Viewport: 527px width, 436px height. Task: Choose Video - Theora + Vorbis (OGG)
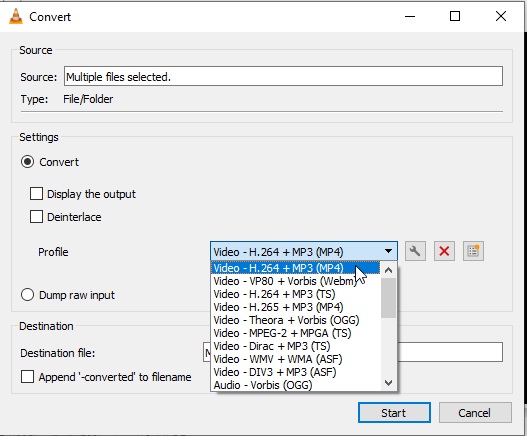pos(296,320)
